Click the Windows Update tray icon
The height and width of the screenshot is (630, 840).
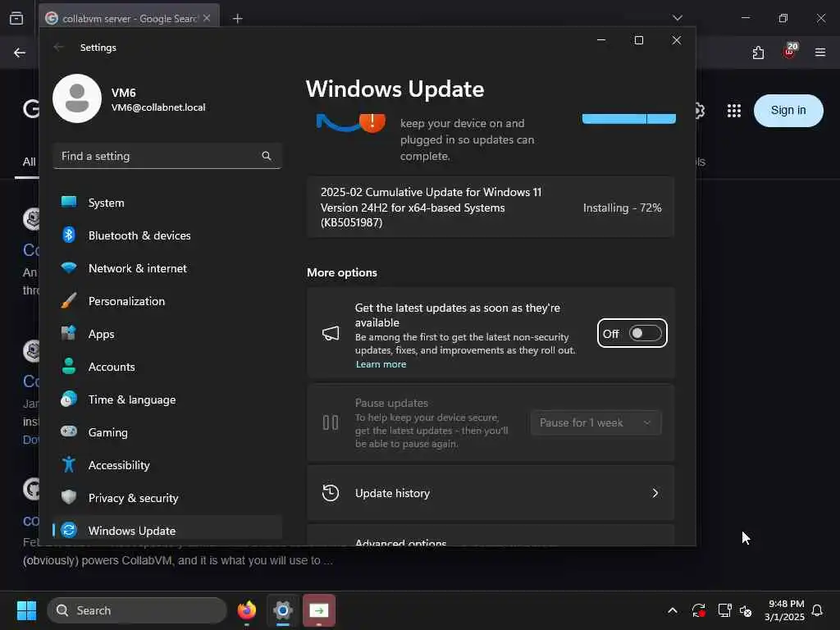point(698,610)
